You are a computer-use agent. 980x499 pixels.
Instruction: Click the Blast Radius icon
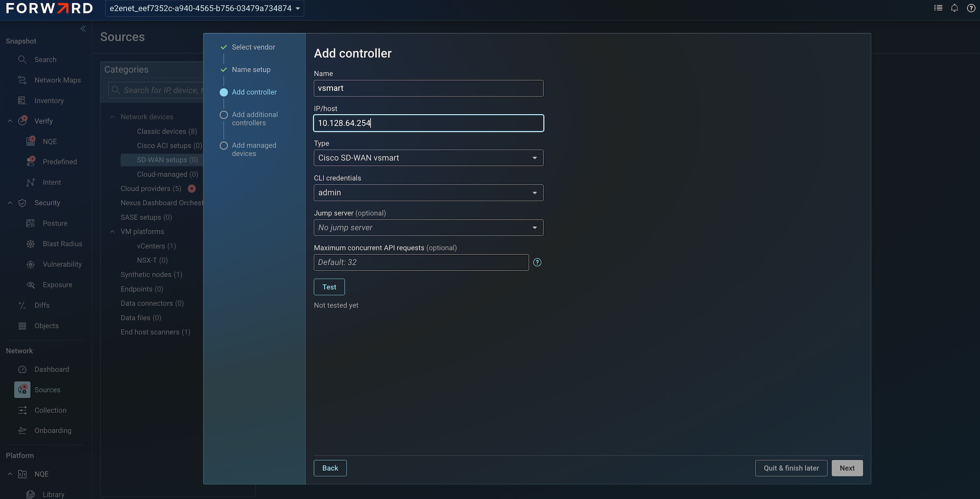click(x=31, y=244)
